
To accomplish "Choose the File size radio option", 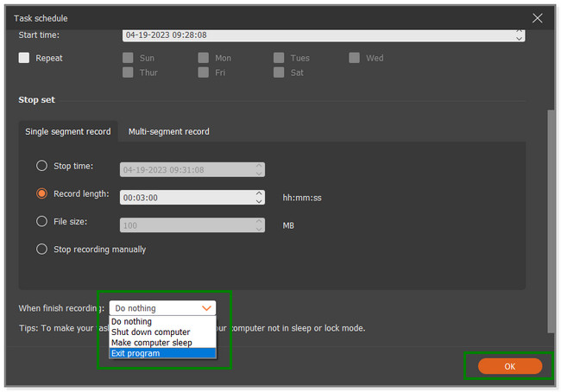I will pos(41,222).
